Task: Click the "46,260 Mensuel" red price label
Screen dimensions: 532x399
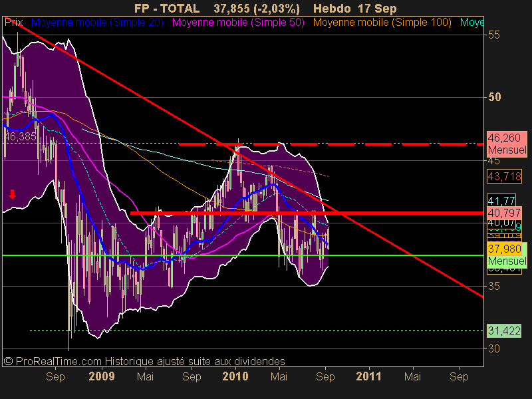Action: 507,144
